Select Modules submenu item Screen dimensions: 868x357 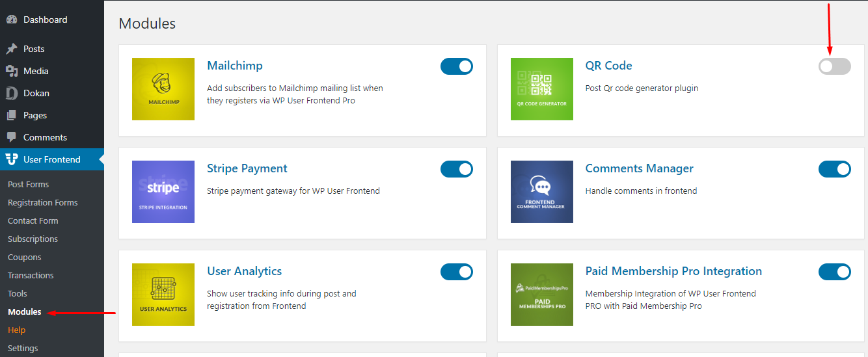(25, 312)
